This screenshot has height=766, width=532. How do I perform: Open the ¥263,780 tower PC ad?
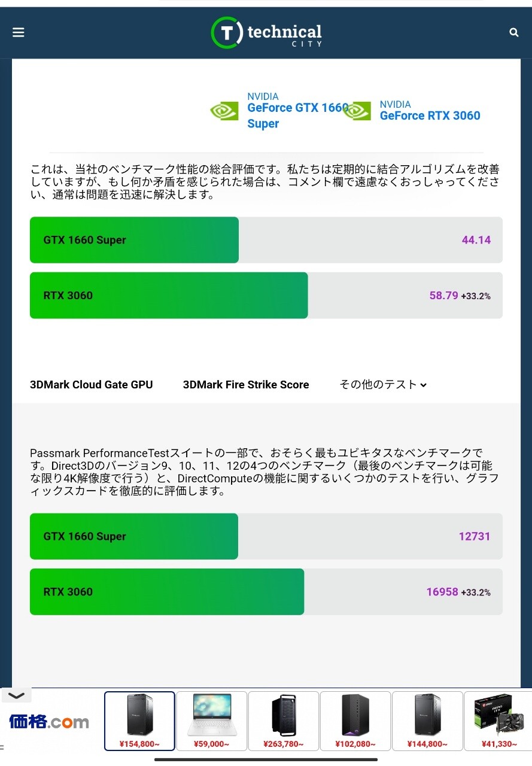coord(284,721)
